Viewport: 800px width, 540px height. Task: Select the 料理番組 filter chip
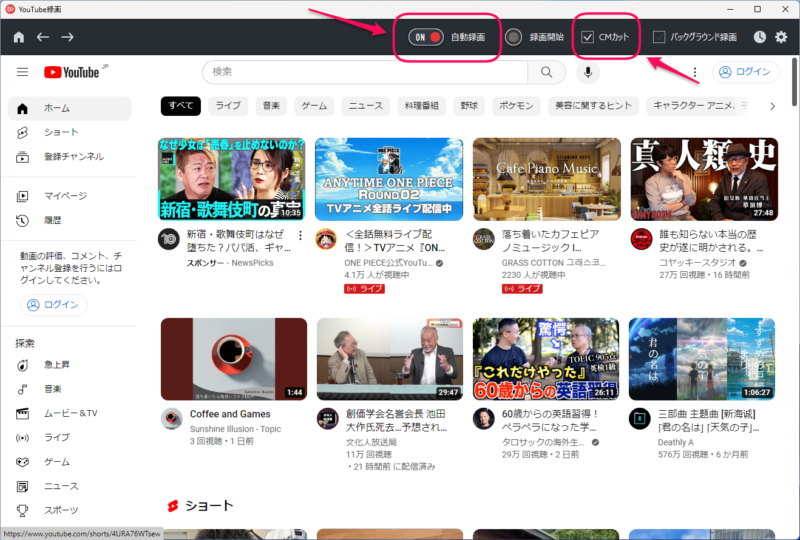click(421, 106)
